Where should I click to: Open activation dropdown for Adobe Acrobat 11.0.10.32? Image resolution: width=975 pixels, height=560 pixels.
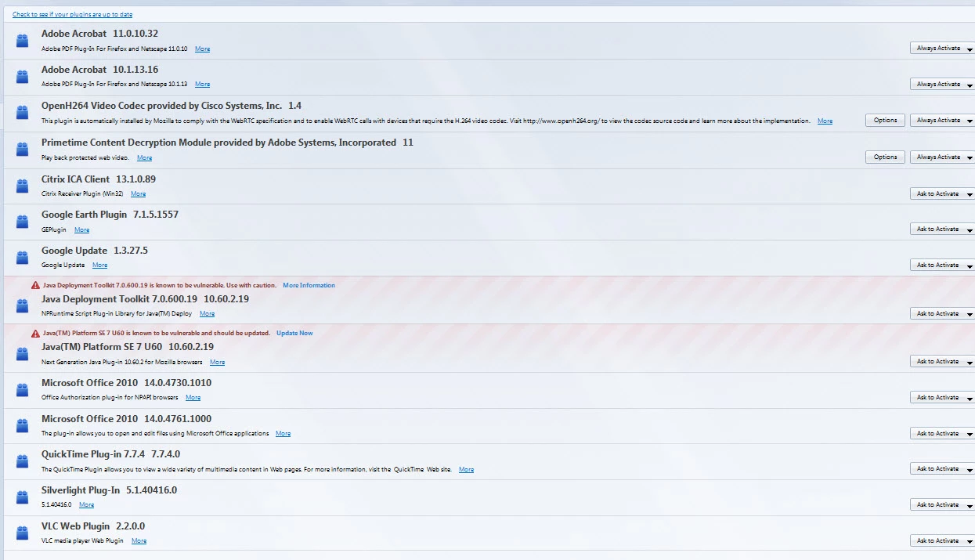click(x=943, y=48)
